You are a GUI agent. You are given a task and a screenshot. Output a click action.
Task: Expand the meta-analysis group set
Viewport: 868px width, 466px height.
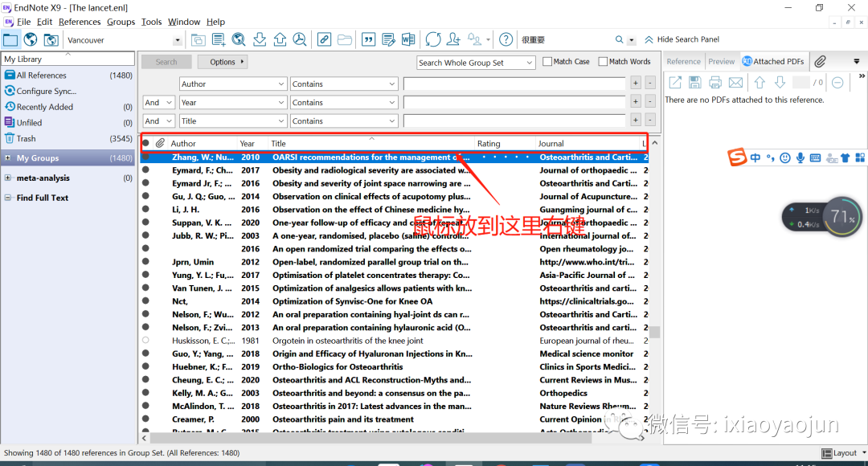click(8, 178)
